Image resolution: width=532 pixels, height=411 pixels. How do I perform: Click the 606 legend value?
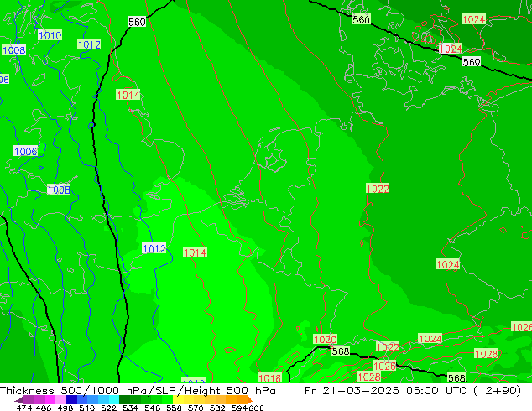(256, 408)
